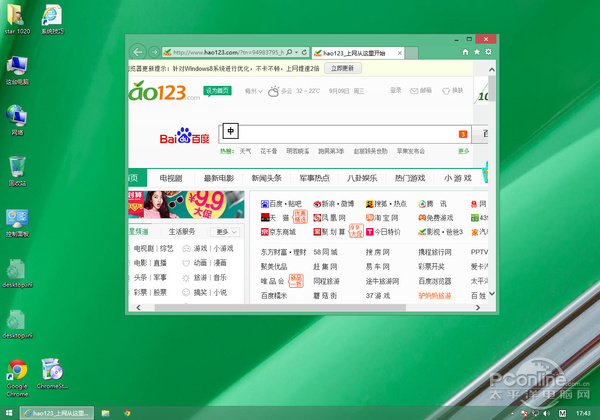600x420 pixels.
Task: Click the orange 驴妈妈旅游 link
Action: tap(435, 296)
